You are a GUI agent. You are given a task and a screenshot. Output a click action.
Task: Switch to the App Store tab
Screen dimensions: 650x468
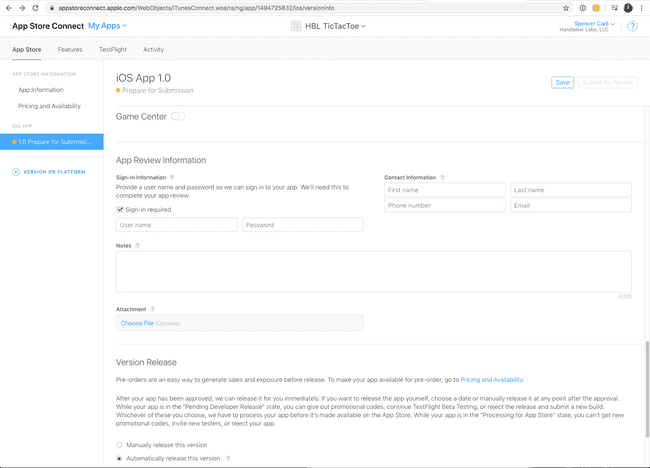pyautogui.click(x=27, y=49)
